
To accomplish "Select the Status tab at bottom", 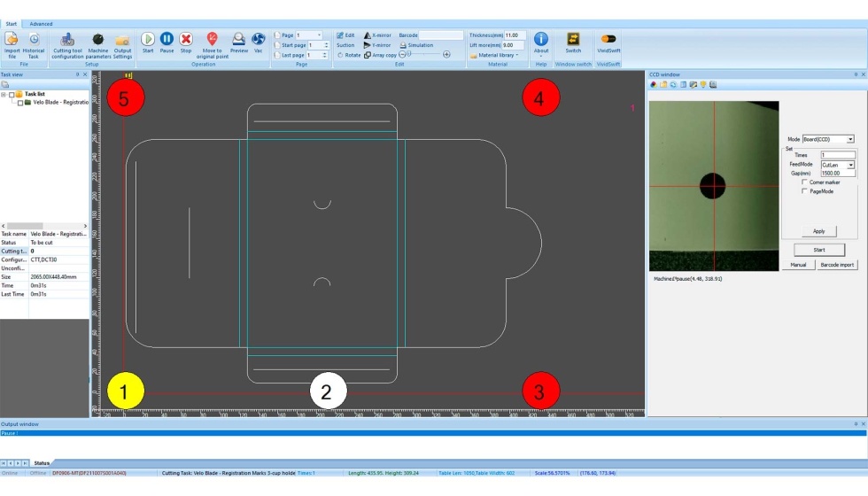I will pyautogui.click(x=42, y=463).
